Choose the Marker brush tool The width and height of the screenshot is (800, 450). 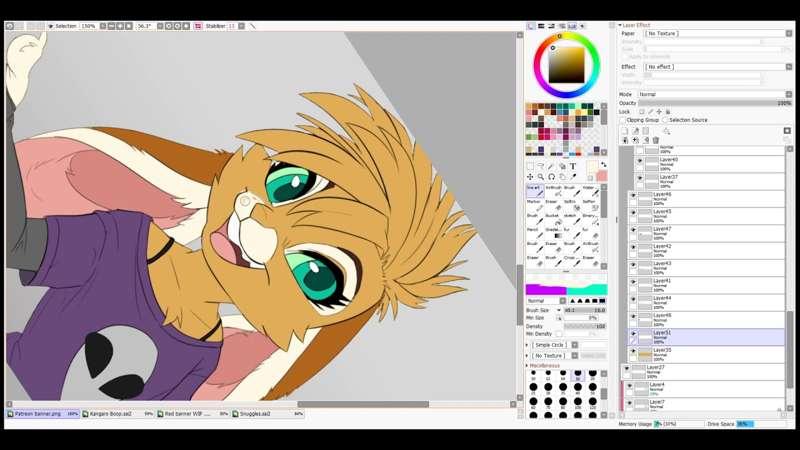pos(535,205)
